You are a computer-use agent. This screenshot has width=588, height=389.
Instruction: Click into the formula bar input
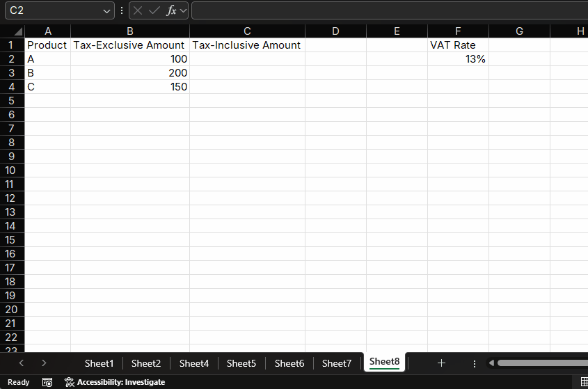(390, 10)
